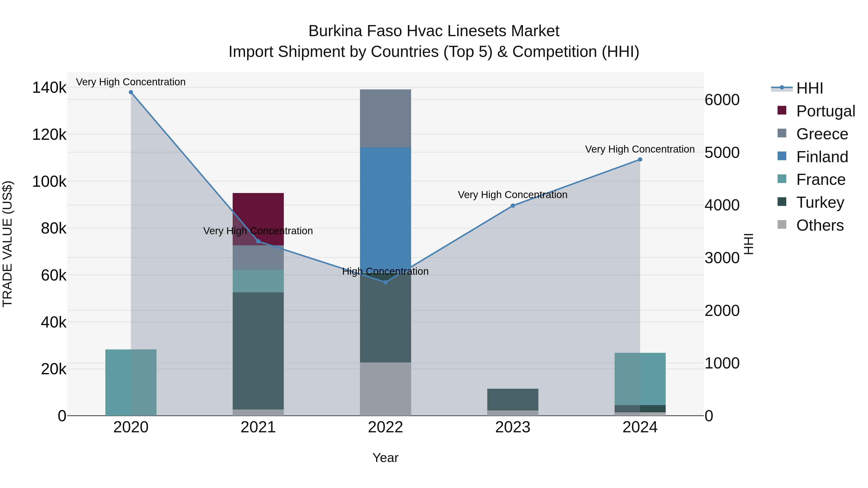Viewport: 868px width, 488px height.
Task: Click the Greece segment of 2021 bar
Action: 258,258
